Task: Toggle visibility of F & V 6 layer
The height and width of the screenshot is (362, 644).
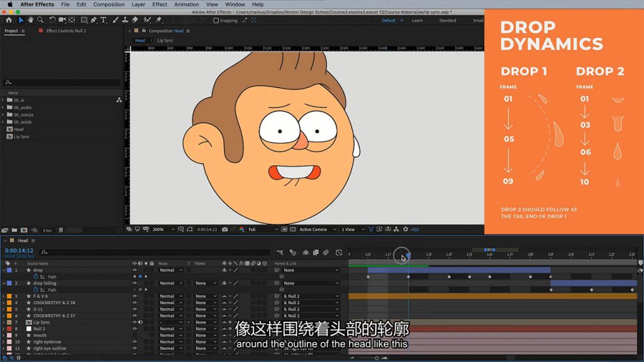Action: tap(135, 296)
